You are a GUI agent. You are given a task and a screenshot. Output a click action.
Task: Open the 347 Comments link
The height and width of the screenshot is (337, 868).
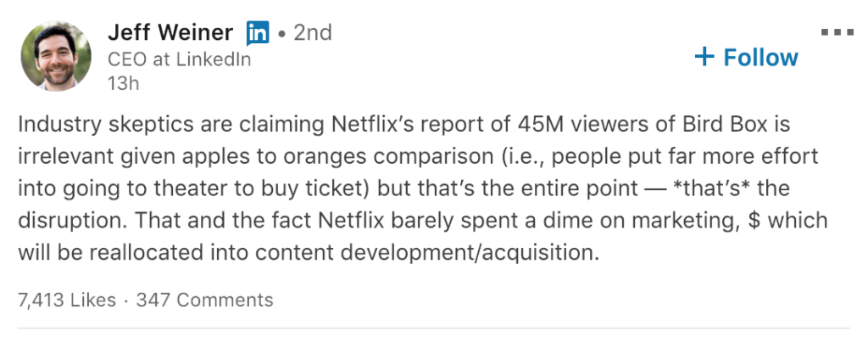click(x=205, y=300)
